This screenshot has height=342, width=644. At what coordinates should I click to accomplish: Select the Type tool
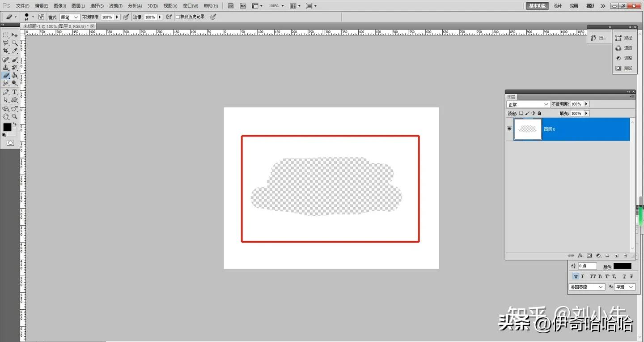tap(14, 92)
